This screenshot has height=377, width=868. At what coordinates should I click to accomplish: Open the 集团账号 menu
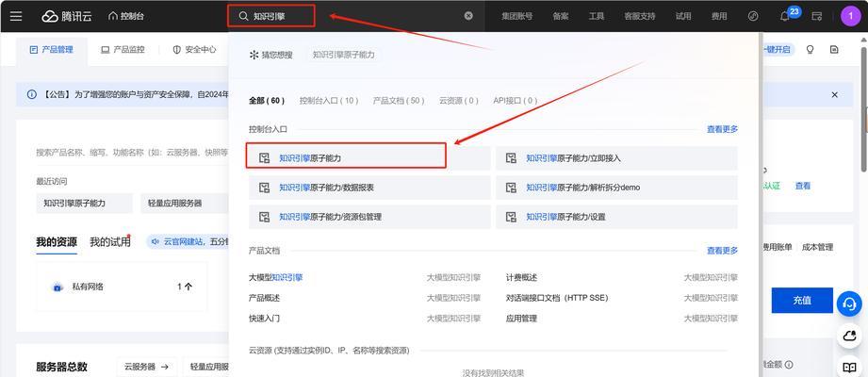[517, 16]
